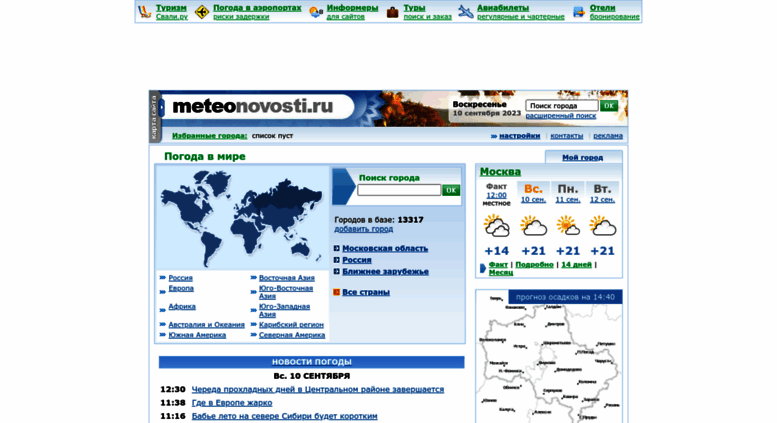Open news about Центральный район cool days
Screen dimensions: 777x423
coord(318,389)
